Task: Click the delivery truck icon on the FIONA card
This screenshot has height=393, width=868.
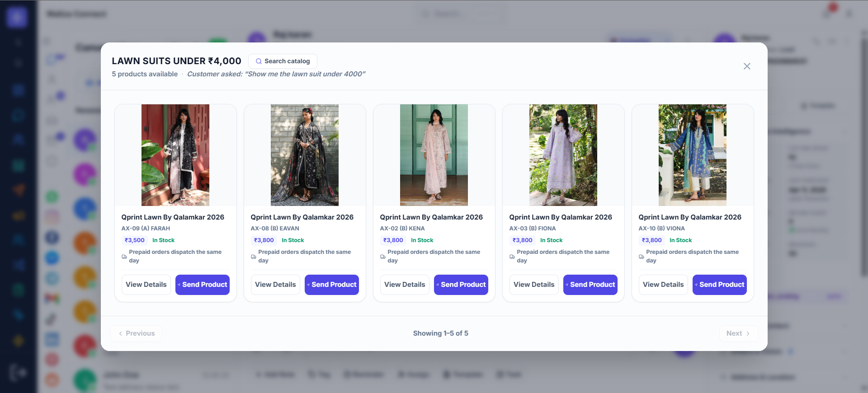Action: click(512, 257)
